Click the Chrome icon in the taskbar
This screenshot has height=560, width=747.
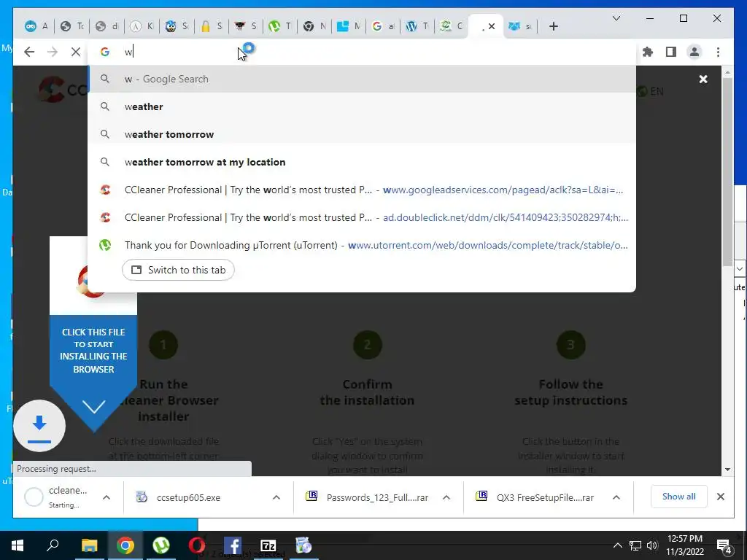[x=125, y=545]
